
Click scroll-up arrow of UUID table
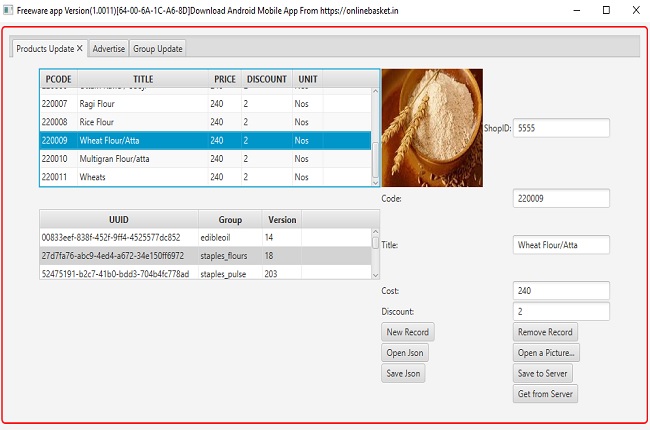point(376,231)
